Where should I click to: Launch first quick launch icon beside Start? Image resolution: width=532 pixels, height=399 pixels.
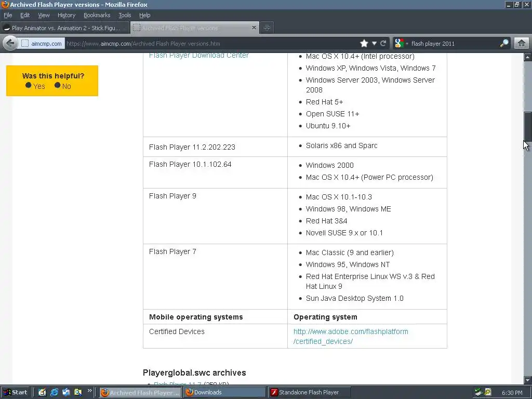pyautogui.click(x=42, y=392)
